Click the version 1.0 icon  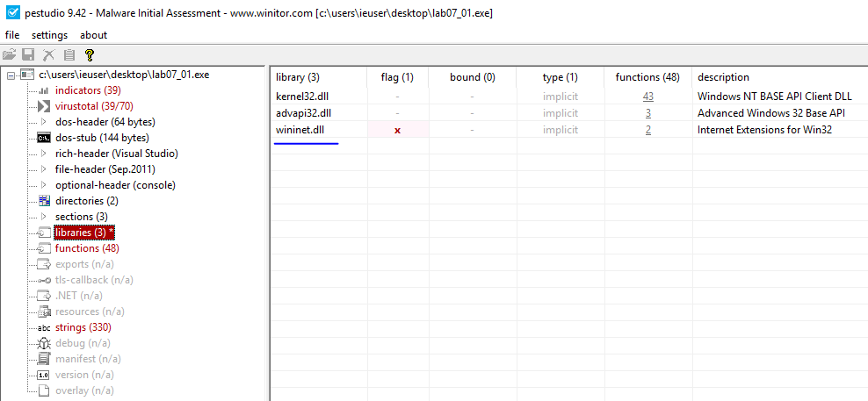[x=44, y=375]
